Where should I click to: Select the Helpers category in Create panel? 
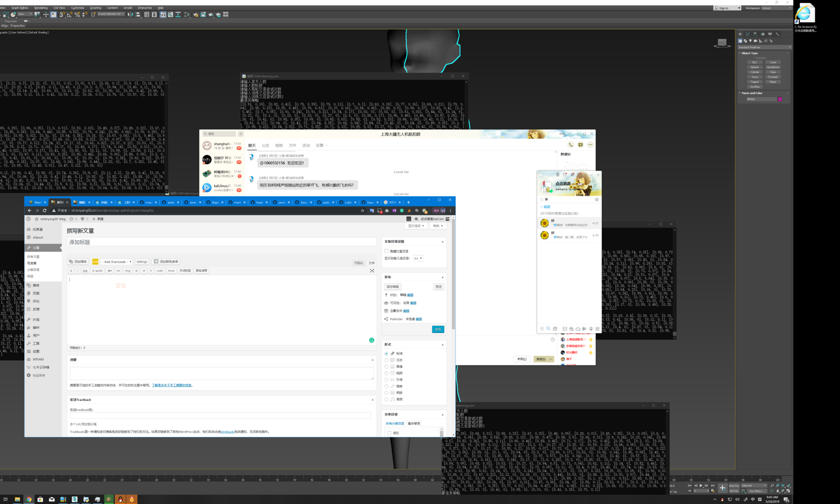pyautogui.click(x=761, y=41)
